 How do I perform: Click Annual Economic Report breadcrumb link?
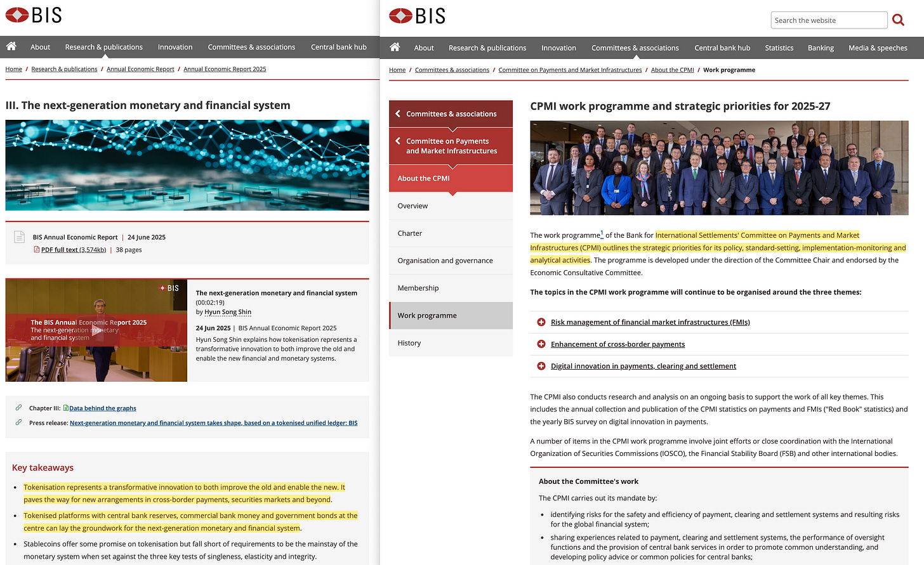(140, 69)
